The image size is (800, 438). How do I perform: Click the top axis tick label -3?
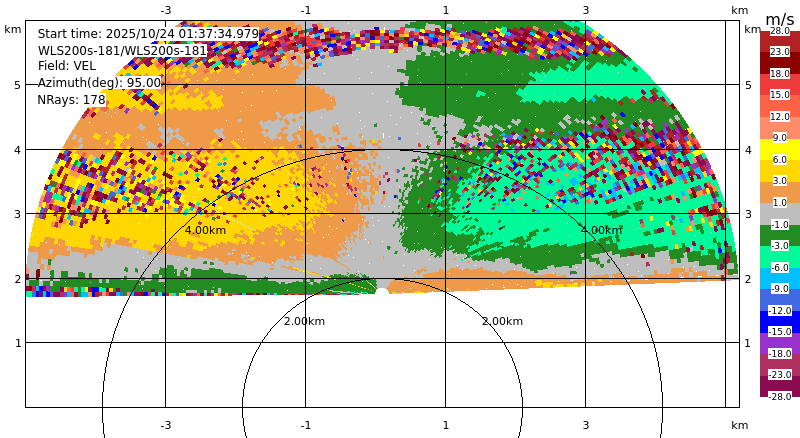(x=165, y=10)
